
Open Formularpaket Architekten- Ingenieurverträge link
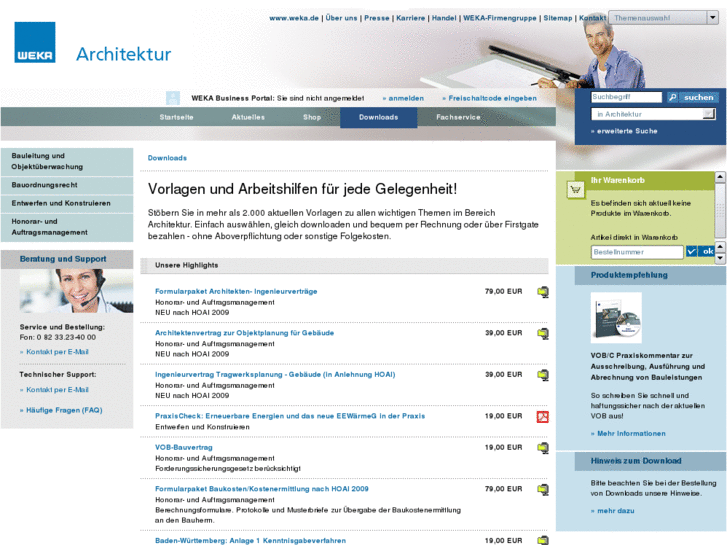click(236, 291)
